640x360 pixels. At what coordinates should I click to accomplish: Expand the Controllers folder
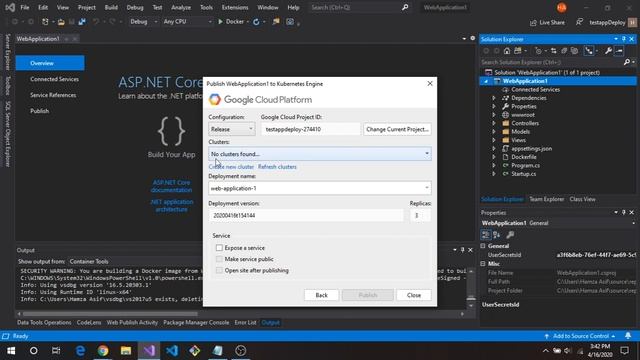tap(494, 123)
